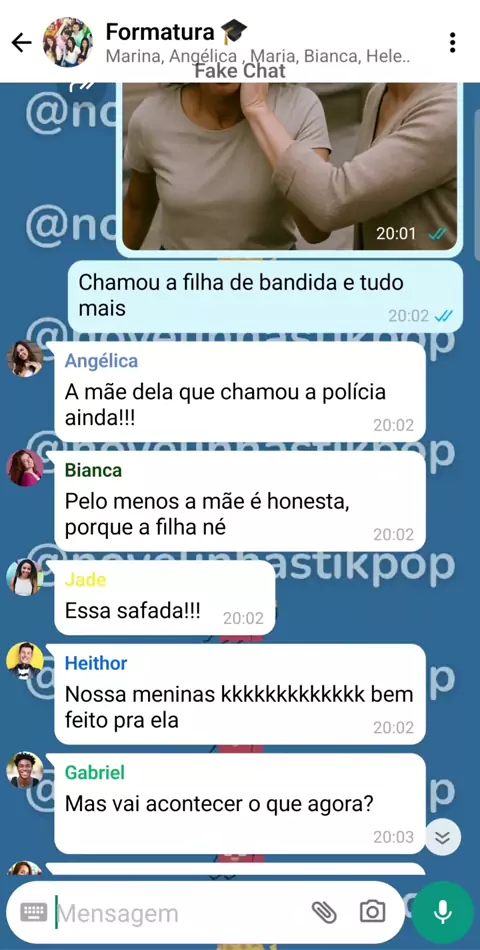Viewport: 480px width, 950px height.
Task: Tap the paperclip attachment icon
Action: click(x=324, y=912)
